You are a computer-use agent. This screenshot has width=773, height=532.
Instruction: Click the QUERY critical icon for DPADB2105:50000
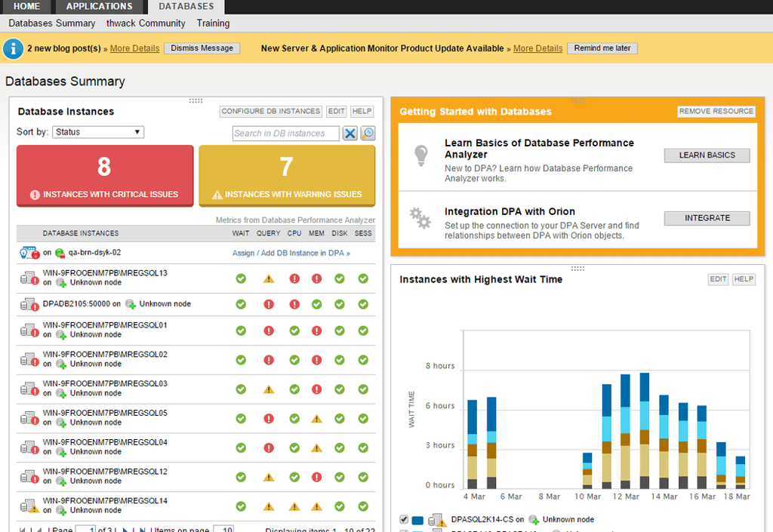pyautogui.click(x=269, y=304)
